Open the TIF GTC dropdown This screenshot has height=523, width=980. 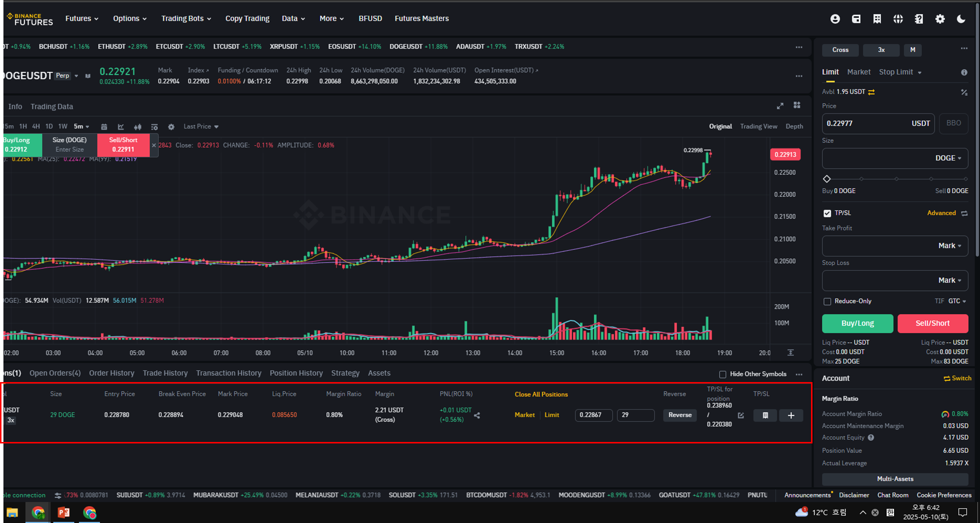957,301
